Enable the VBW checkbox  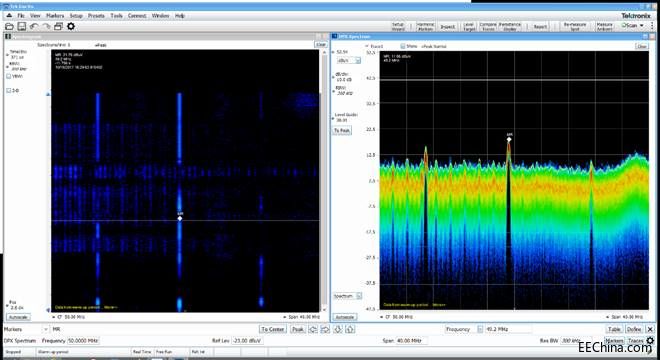click(x=9, y=76)
